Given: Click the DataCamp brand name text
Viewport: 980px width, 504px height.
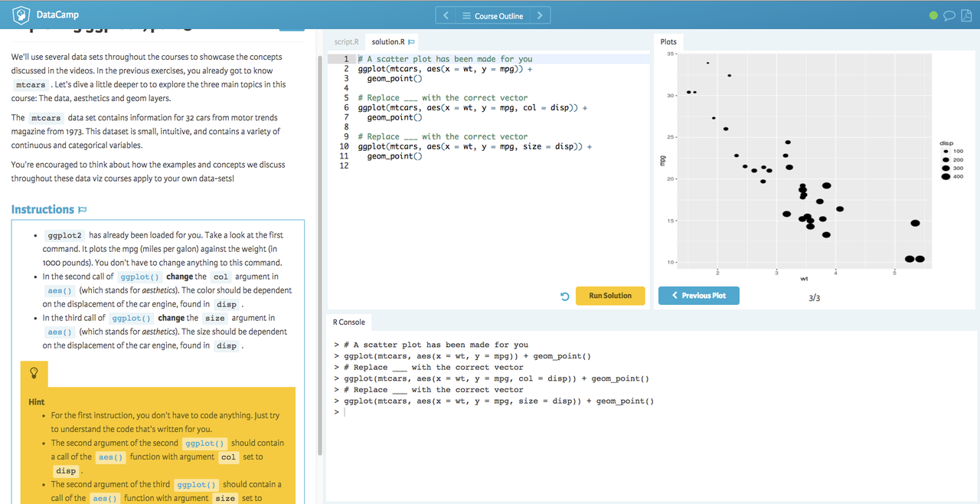Looking at the screenshot, I should tap(57, 15).
